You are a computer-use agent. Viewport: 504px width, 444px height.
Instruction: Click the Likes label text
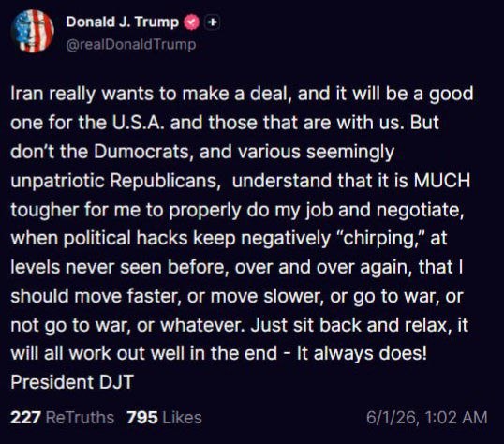(183, 418)
